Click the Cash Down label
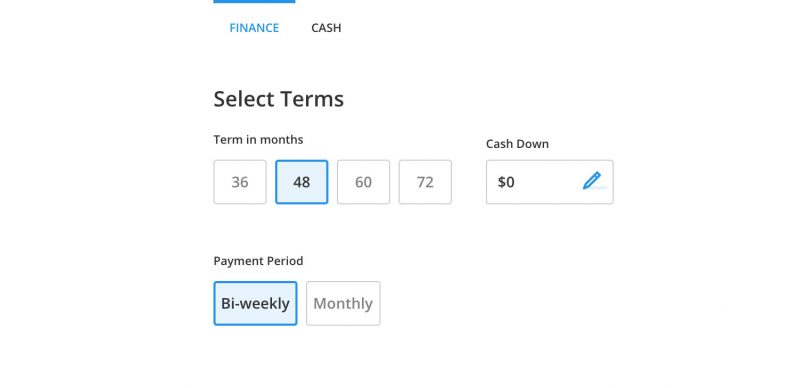800x388 pixels. [517, 144]
